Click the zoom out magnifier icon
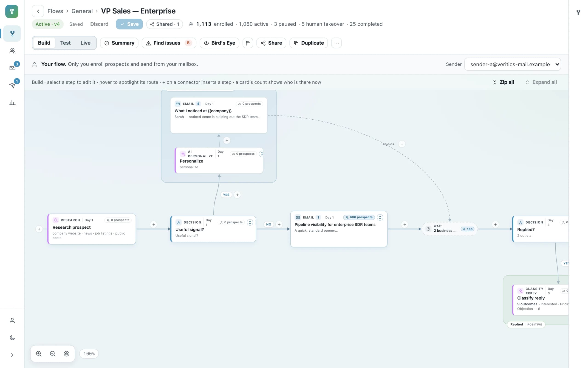 tap(52, 354)
